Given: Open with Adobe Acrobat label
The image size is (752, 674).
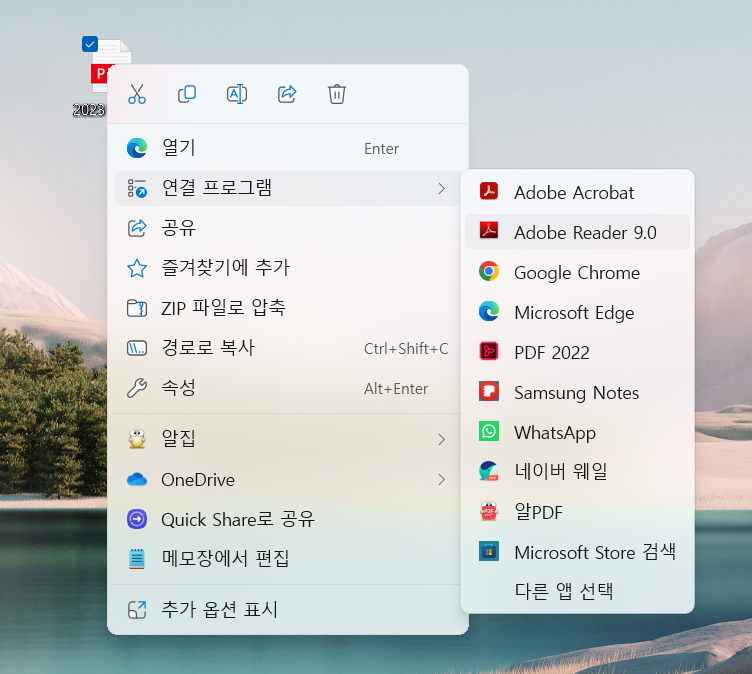Looking at the screenshot, I should (574, 193).
